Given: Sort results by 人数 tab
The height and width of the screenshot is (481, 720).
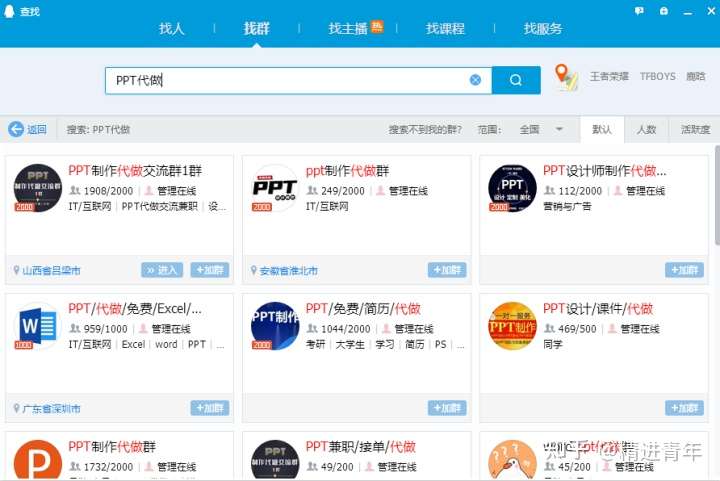Looking at the screenshot, I should pos(646,129).
